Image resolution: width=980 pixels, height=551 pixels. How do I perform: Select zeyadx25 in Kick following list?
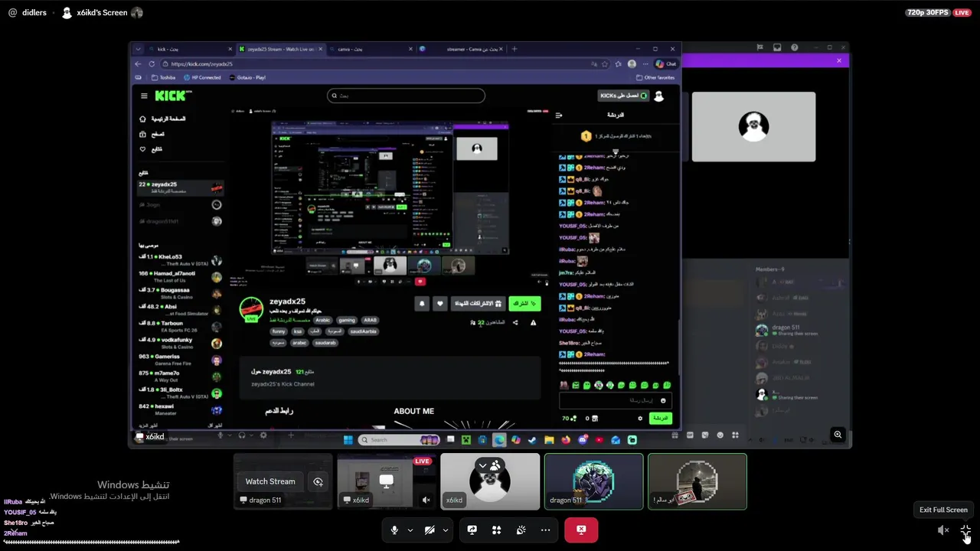point(181,187)
